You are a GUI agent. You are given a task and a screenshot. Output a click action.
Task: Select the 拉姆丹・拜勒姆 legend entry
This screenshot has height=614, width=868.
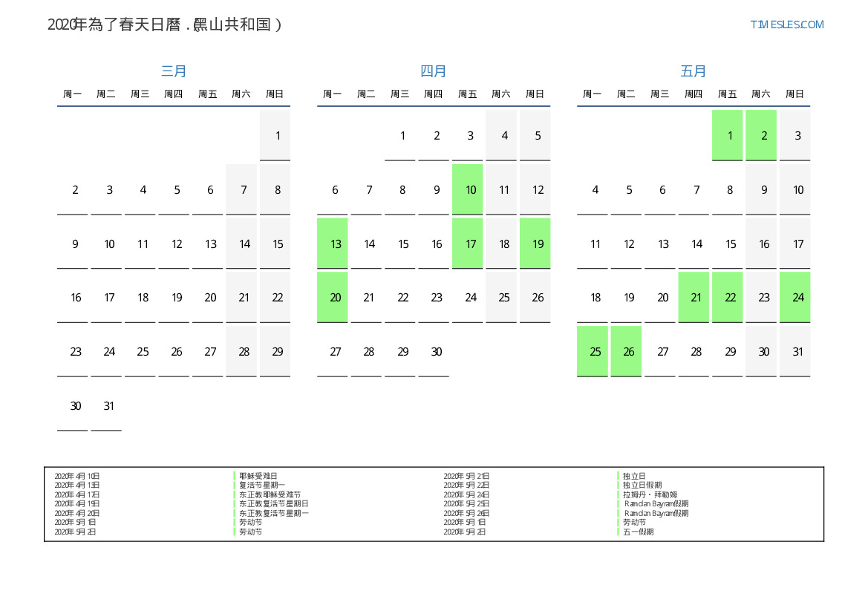(x=650, y=494)
